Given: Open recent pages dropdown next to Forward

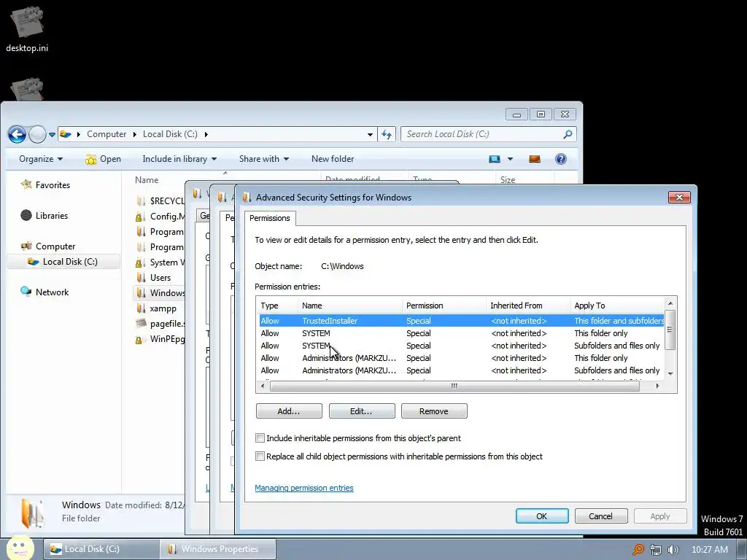Looking at the screenshot, I should pyautogui.click(x=52, y=135).
